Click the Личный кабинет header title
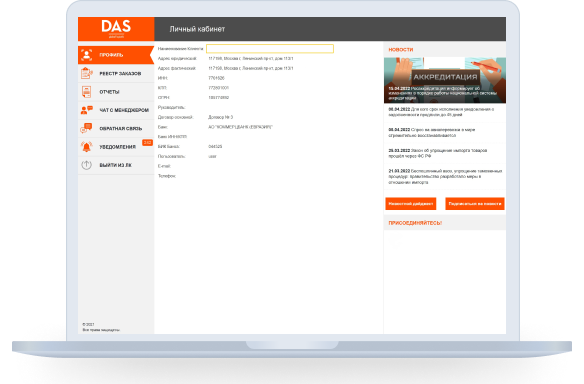The width and height of the screenshot is (584, 384). click(197, 29)
